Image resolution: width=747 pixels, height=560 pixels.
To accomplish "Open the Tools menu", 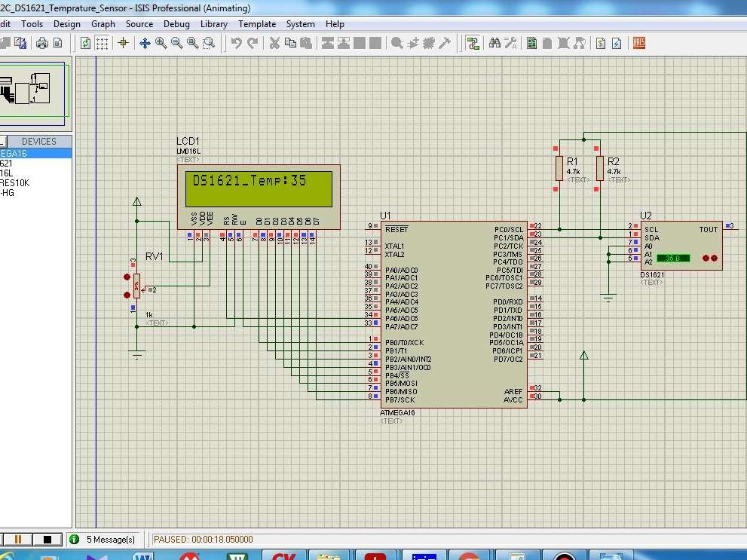I will pos(32,24).
